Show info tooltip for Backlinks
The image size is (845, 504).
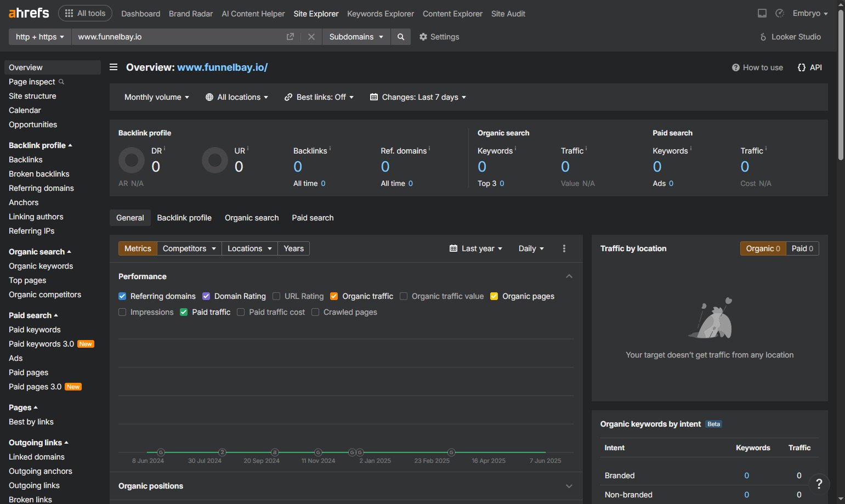(x=330, y=149)
